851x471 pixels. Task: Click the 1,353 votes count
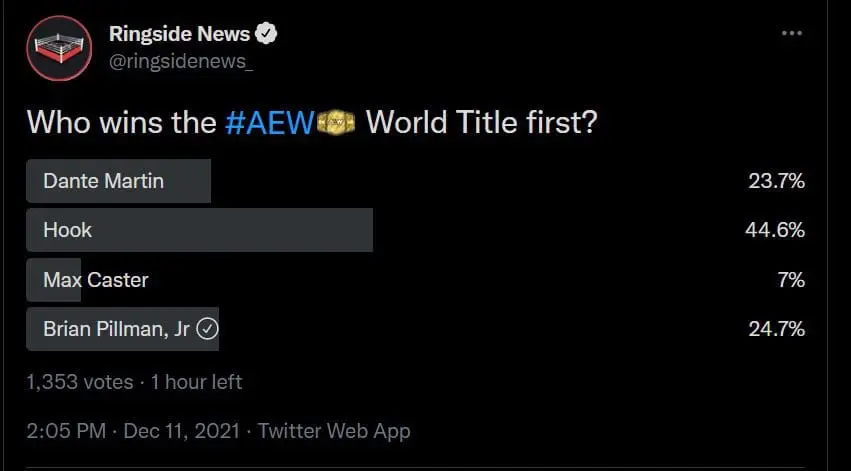pyautogui.click(x=80, y=382)
